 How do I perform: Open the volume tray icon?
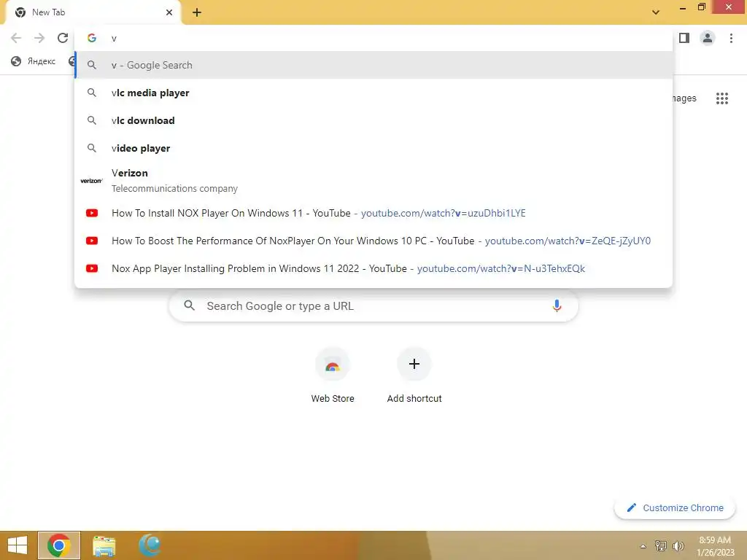coord(678,545)
